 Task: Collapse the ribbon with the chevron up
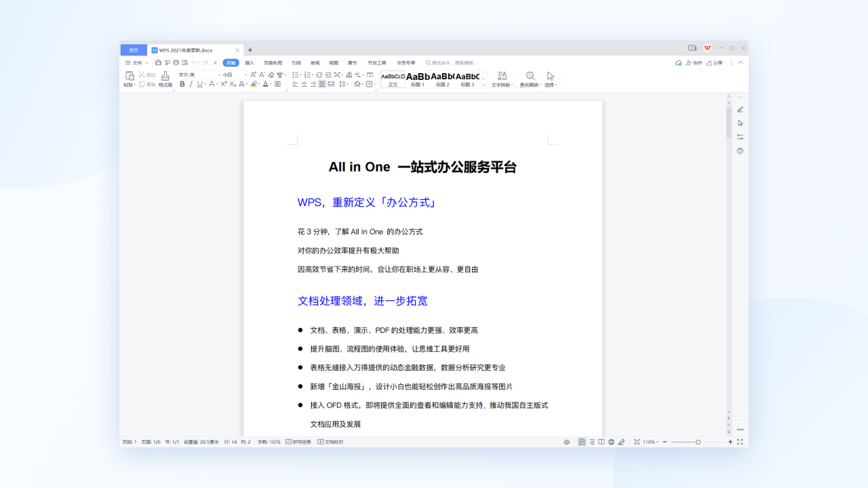point(741,63)
